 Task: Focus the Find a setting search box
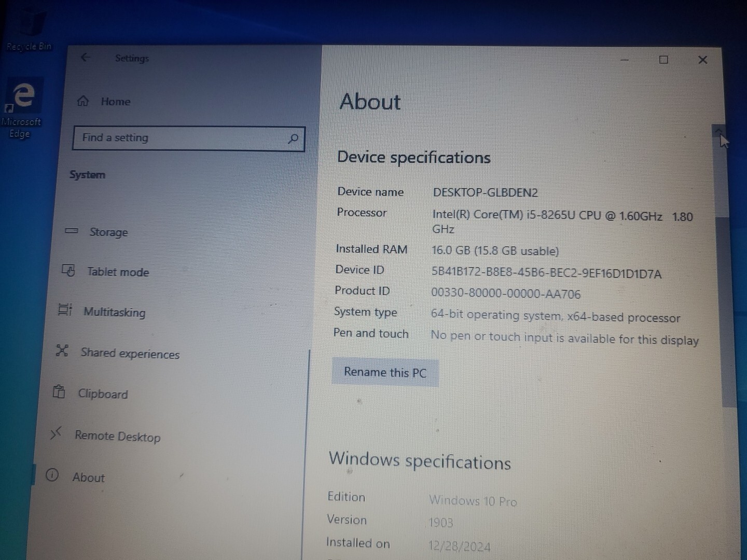coord(188,138)
